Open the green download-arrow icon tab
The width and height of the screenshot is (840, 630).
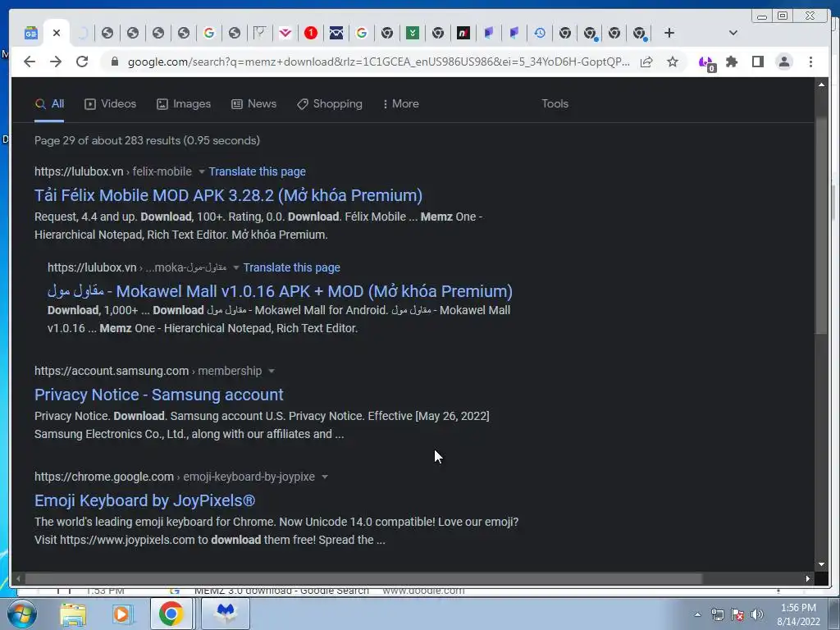tap(413, 33)
